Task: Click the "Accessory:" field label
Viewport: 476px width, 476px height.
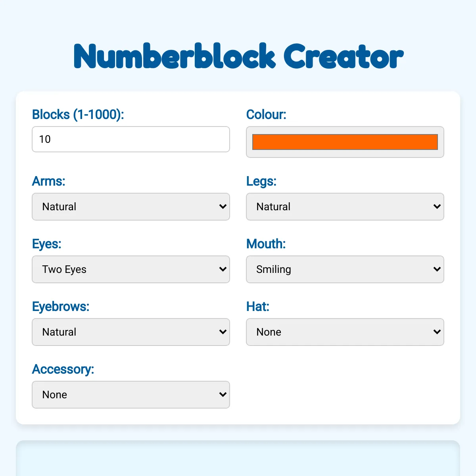Action: [63, 369]
